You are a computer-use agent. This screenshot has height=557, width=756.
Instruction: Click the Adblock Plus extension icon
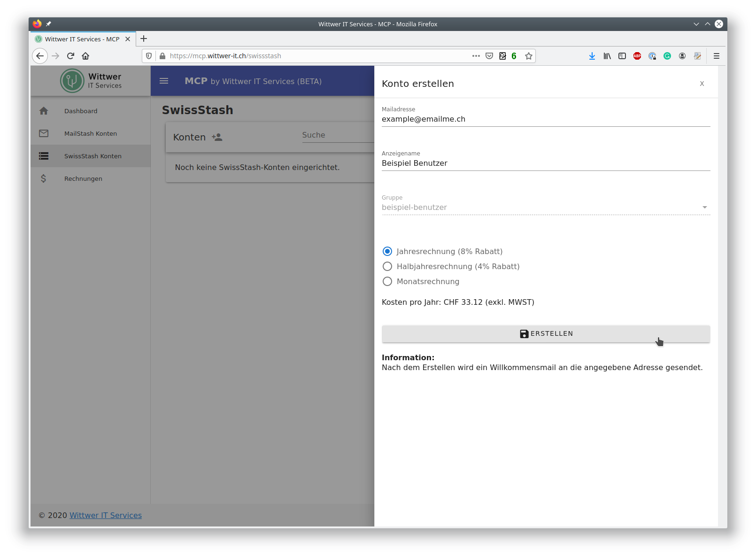[637, 56]
